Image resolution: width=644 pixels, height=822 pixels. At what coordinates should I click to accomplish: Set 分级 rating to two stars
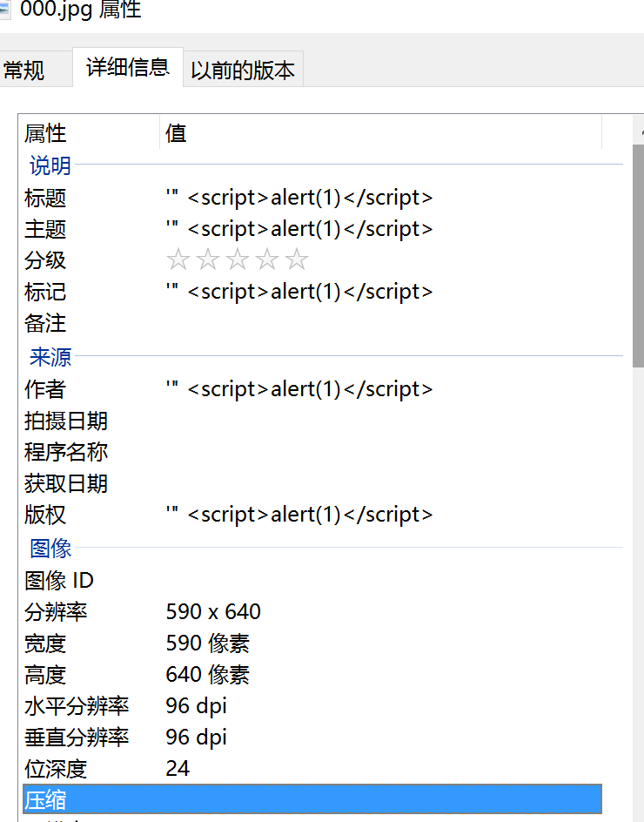[x=208, y=259]
